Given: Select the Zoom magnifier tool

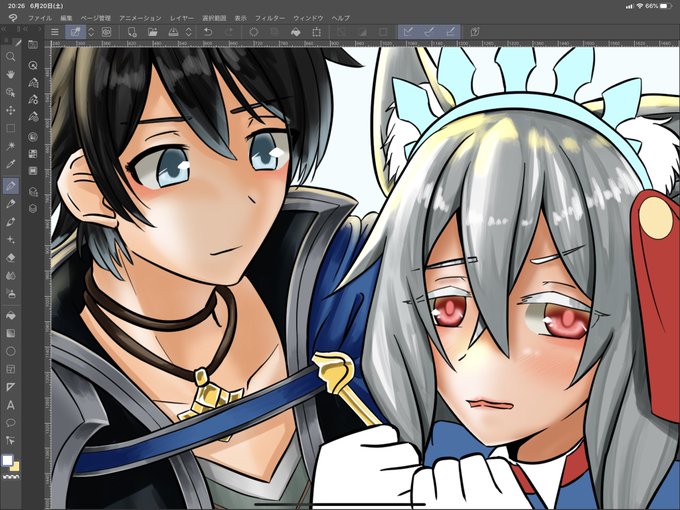Looking at the screenshot, I should pyautogui.click(x=11, y=56).
